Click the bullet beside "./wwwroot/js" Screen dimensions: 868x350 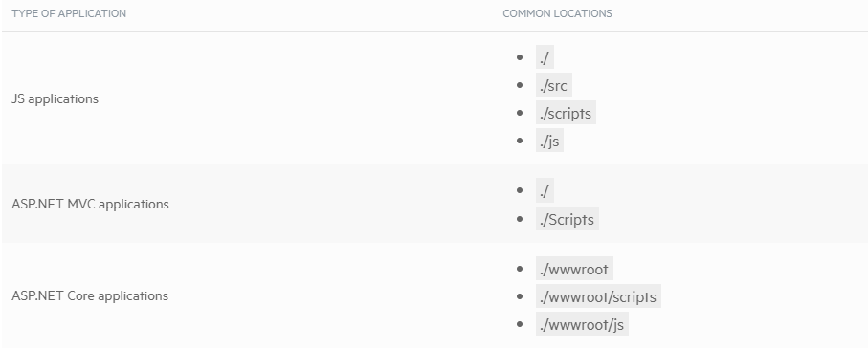coord(520,324)
